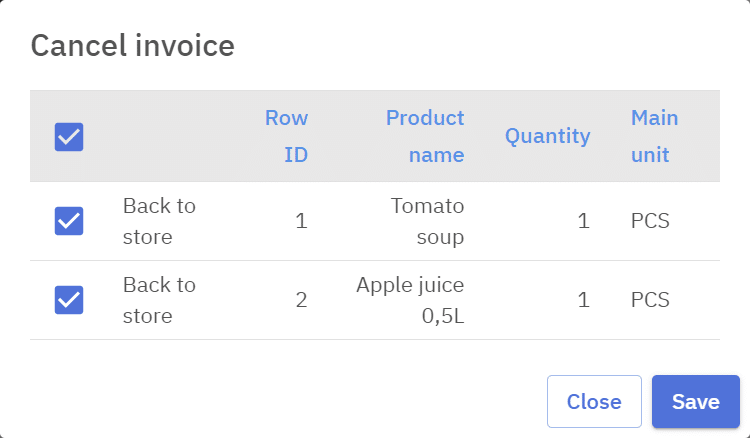Toggle the select-all checkbox in header
The height and width of the screenshot is (438, 750).
68,137
